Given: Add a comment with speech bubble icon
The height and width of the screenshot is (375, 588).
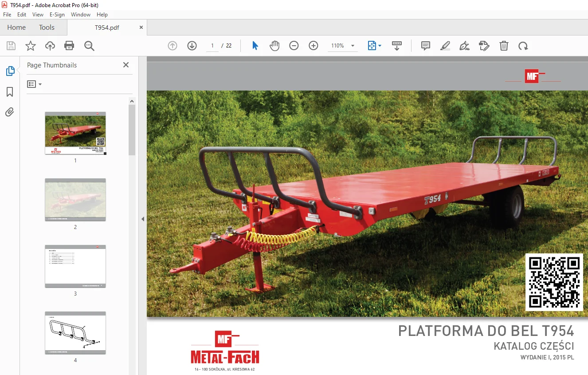Looking at the screenshot, I should click(x=426, y=46).
